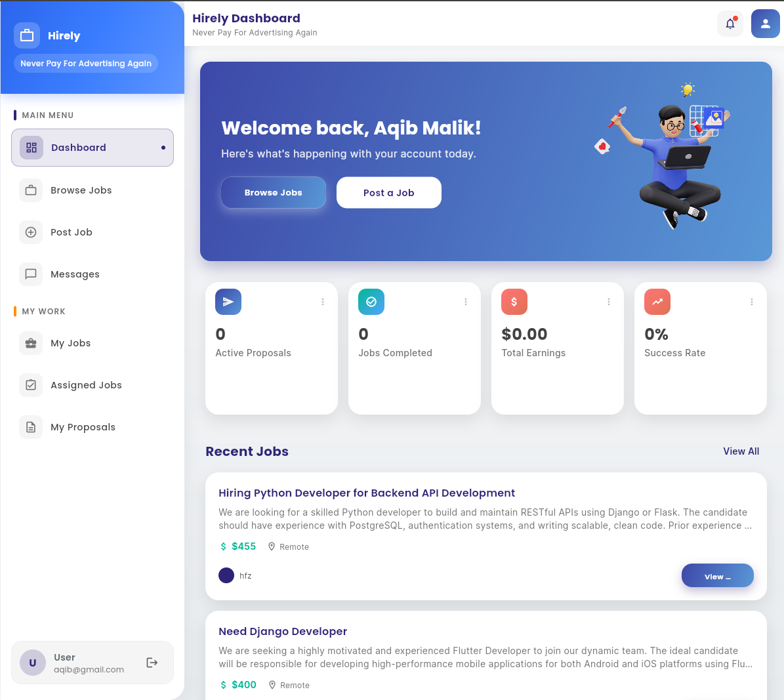Open Messages via the chat bubble icon
The width and height of the screenshot is (784, 700).
[x=31, y=274]
